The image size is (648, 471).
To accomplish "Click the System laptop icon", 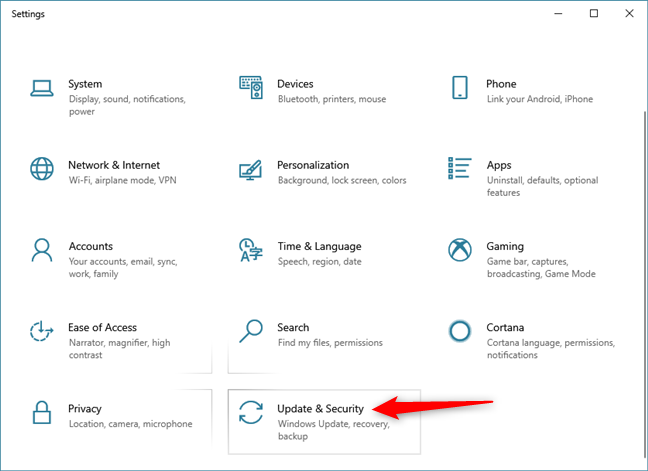I will pos(41,87).
